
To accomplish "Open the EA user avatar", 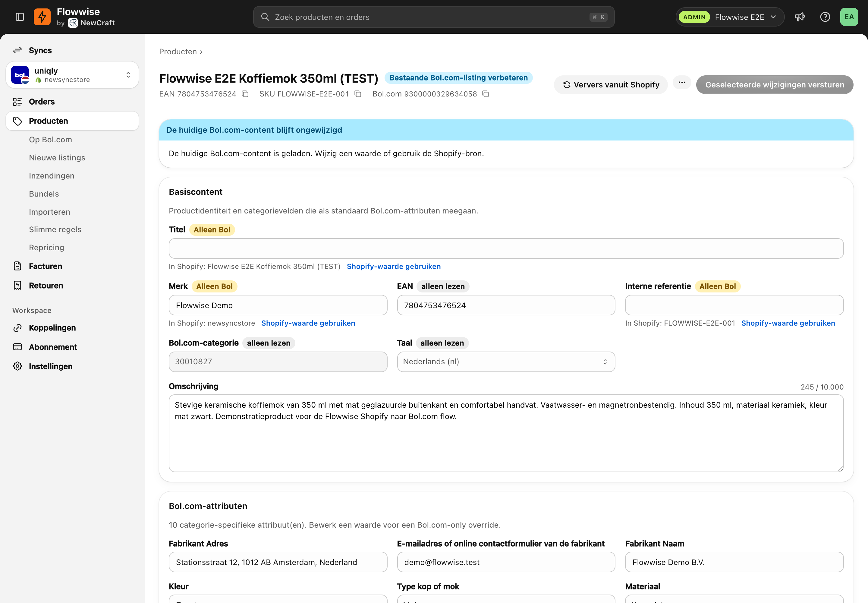I will [x=849, y=17].
